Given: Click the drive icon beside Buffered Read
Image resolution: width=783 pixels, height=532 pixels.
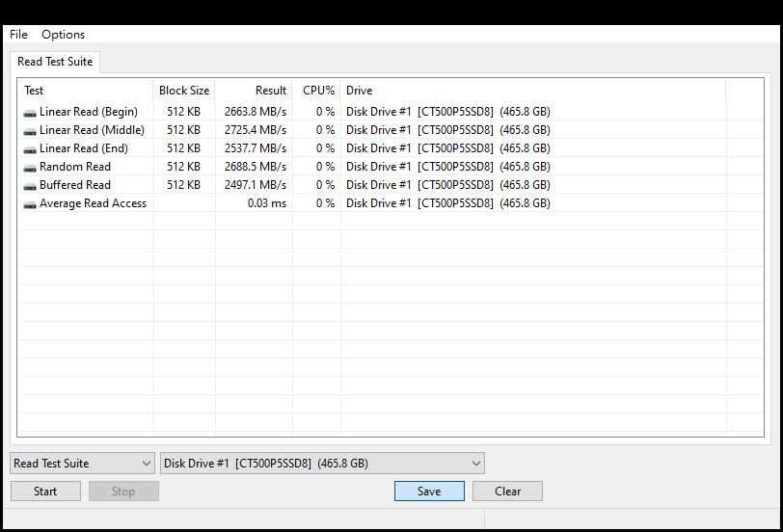Looking at the screenshot, I should (30, 186).
